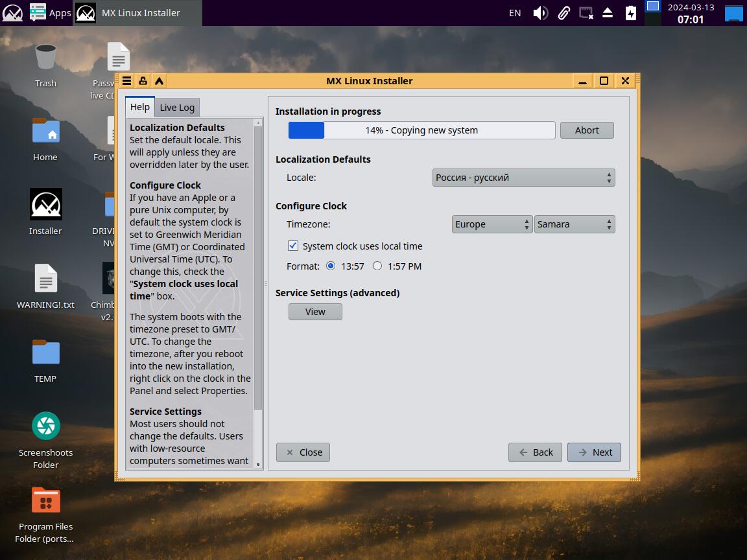This screenshot has height=560, width=747.
Task: Click the Installation in progress heading
Action: point(328,111)
